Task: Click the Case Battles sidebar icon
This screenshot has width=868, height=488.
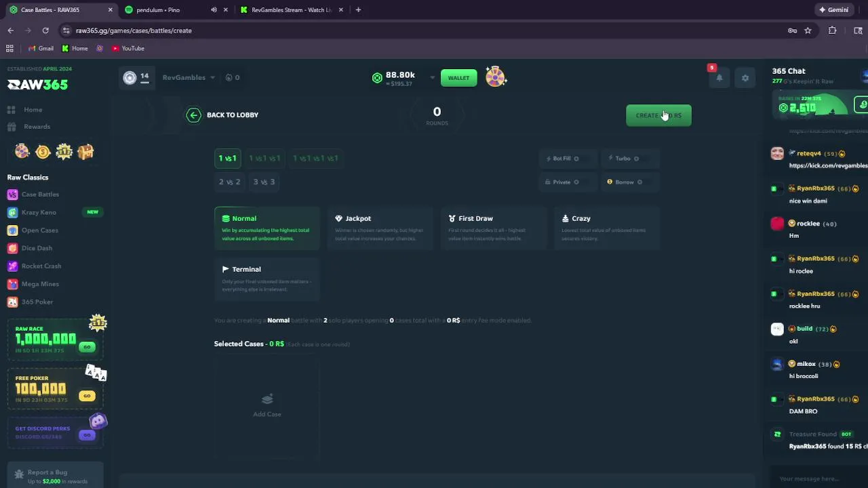Action: [12, 195]
